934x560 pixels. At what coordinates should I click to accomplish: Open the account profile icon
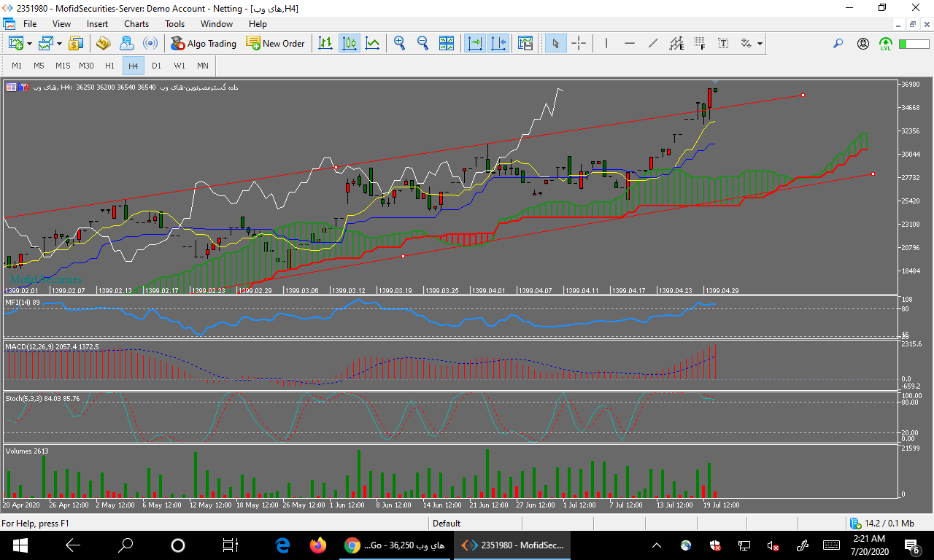tap(863, 44)
